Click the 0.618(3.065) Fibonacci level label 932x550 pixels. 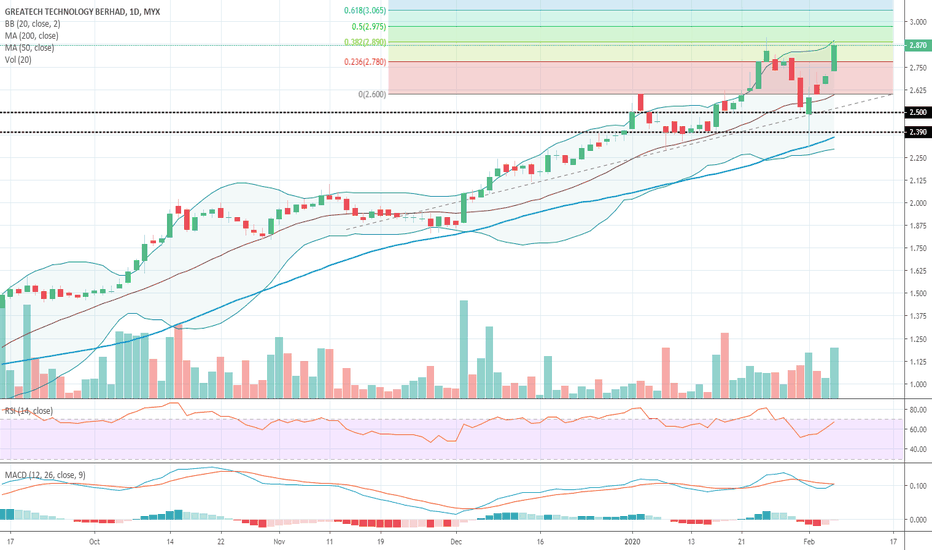point(365,11)
